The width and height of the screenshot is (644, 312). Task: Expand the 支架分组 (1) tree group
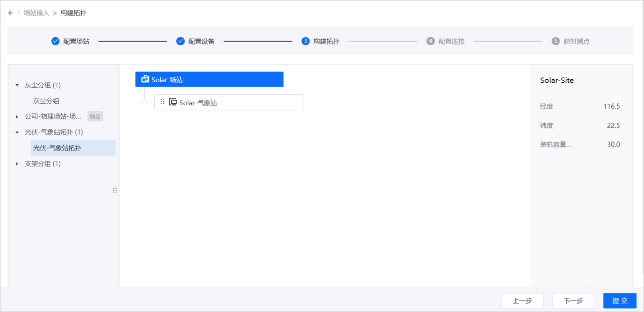point(17,164)
